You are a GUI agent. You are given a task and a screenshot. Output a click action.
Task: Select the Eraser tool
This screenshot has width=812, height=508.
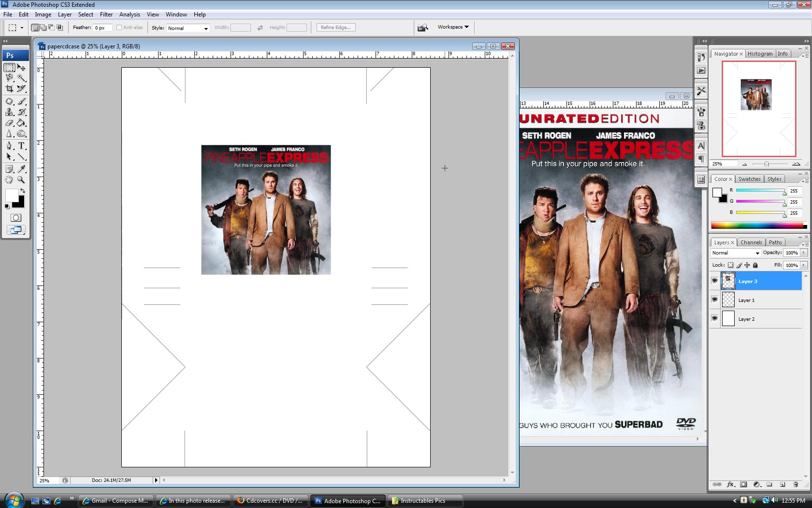pyautogui.click(x=9, y=123)
